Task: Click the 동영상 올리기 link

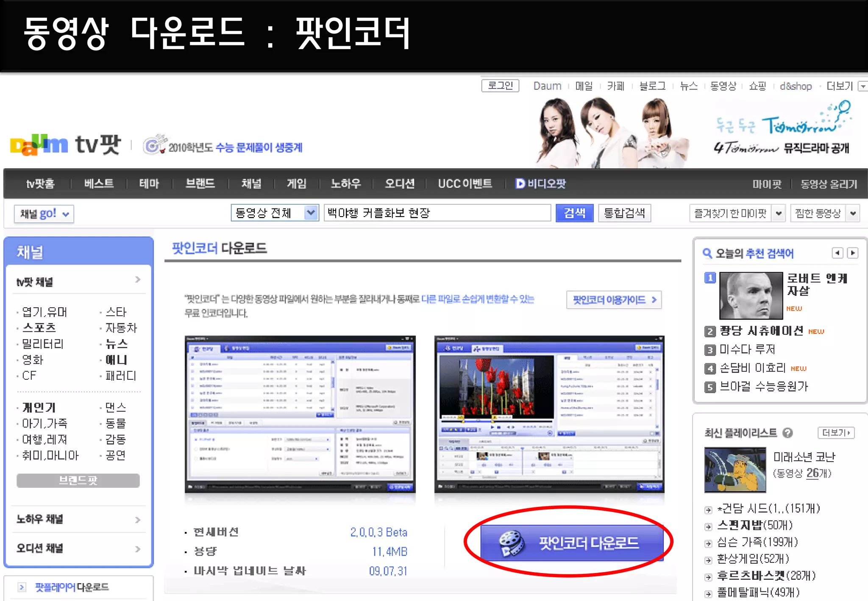Action: point(829,184)
